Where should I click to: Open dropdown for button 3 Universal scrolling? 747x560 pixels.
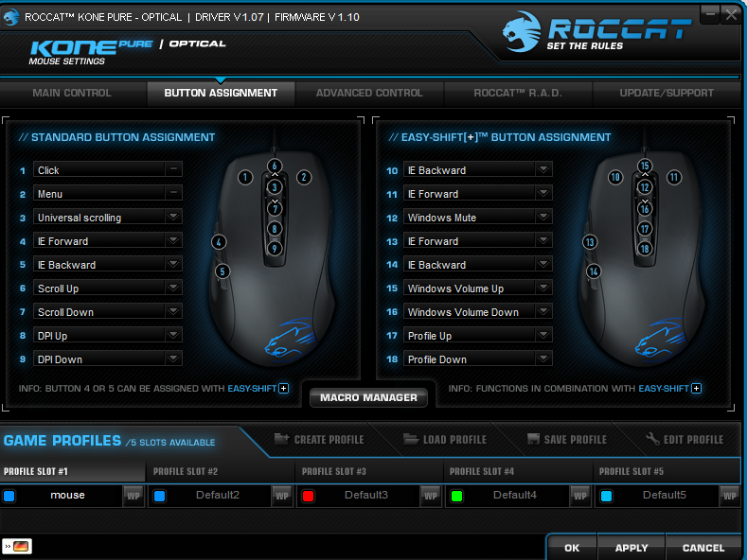pyautogui.click(x=173, y=218)
